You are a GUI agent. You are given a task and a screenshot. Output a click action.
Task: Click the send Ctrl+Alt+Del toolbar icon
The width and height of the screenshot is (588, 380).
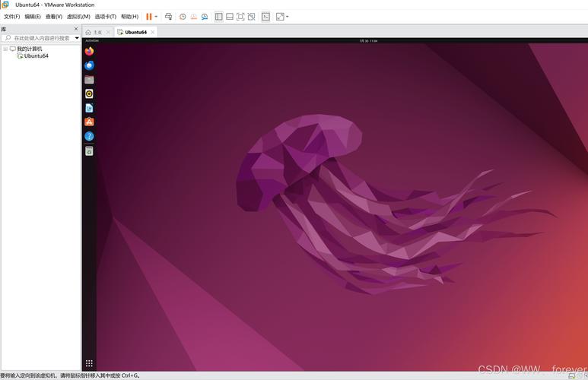[168, 16]
